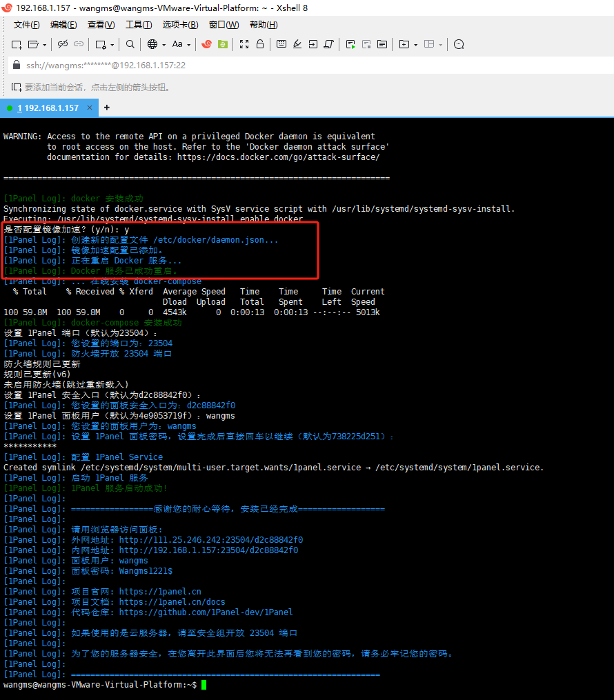Image resolution: width=614 pixels, height=700 pixels.
Task: Click the 面板用户: wangms log line
Action: pos(76,561)
